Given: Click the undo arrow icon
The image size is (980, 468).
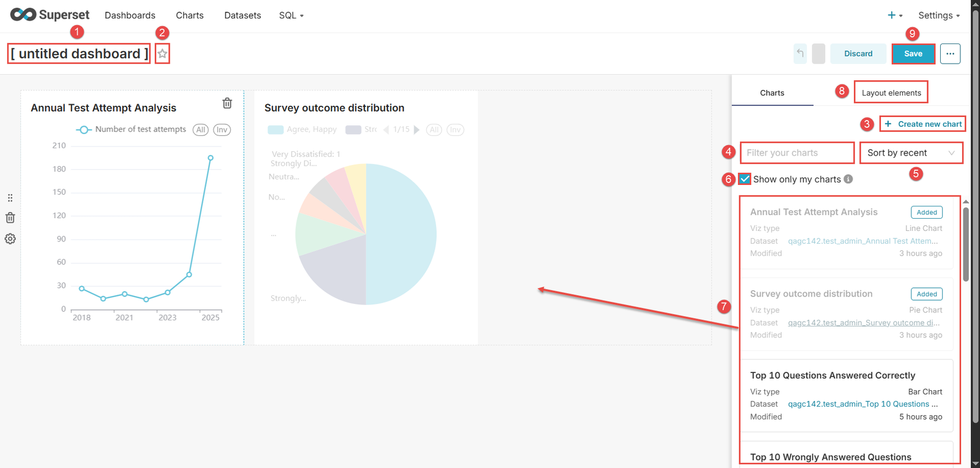Looking at the screenshot, I should point(800,54).
